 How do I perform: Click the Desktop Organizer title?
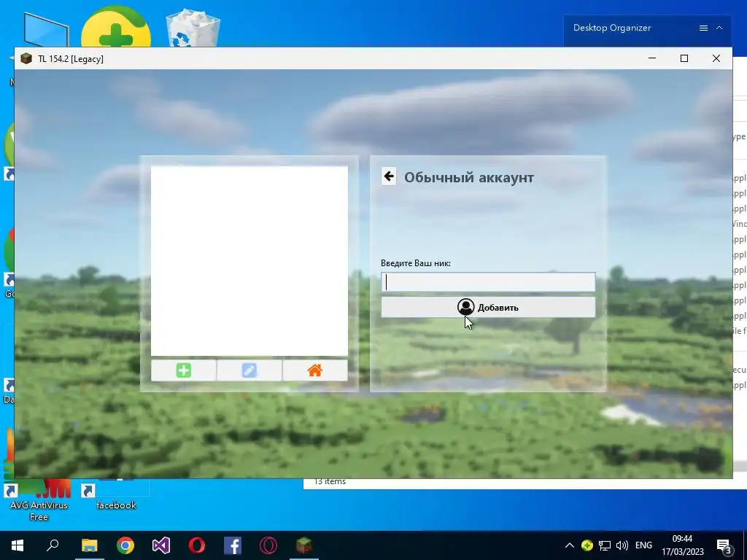612,28
